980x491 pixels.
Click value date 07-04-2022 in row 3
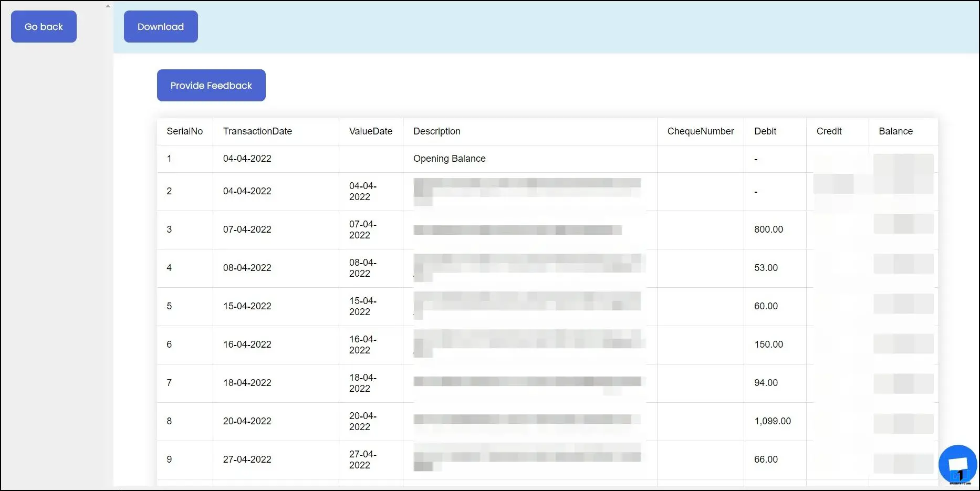click(x=363, y=229)
